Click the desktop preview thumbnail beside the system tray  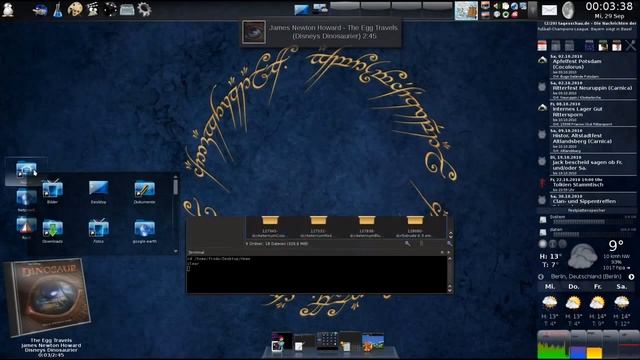466,11
